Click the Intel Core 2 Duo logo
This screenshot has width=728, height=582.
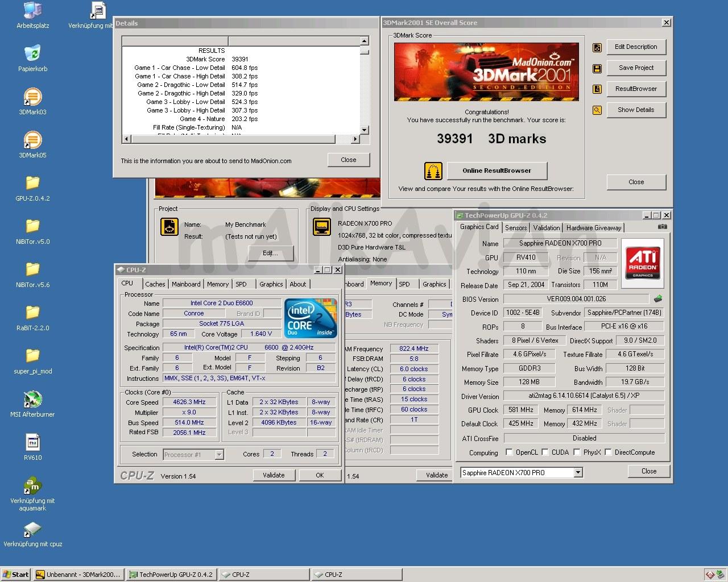point(311,318)
